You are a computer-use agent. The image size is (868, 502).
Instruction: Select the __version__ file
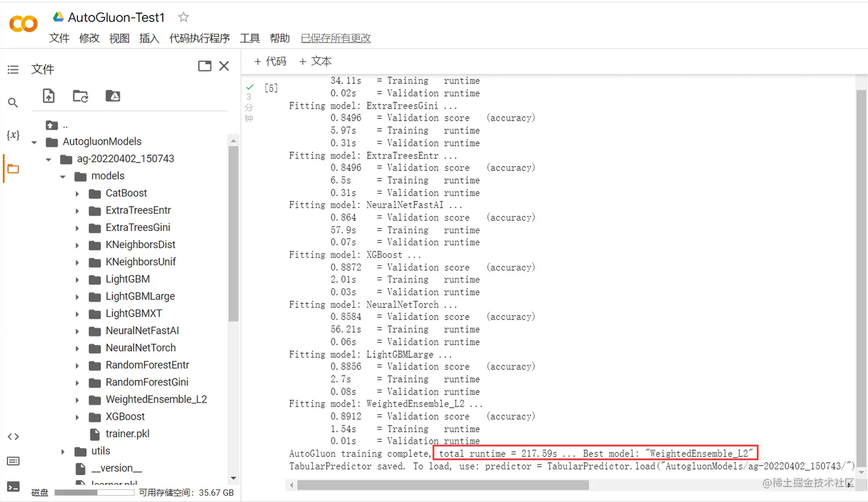[117, 468]
